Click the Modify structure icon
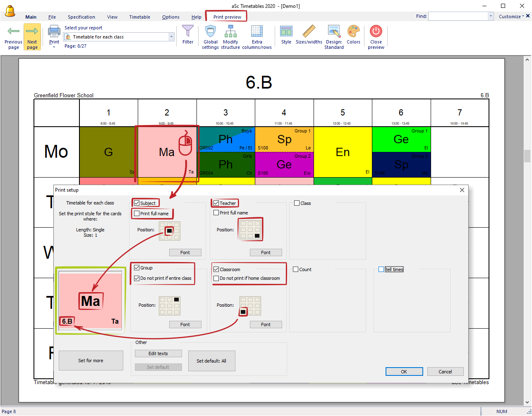Screen dimensions: 532x416 click(x=230, y=31)
